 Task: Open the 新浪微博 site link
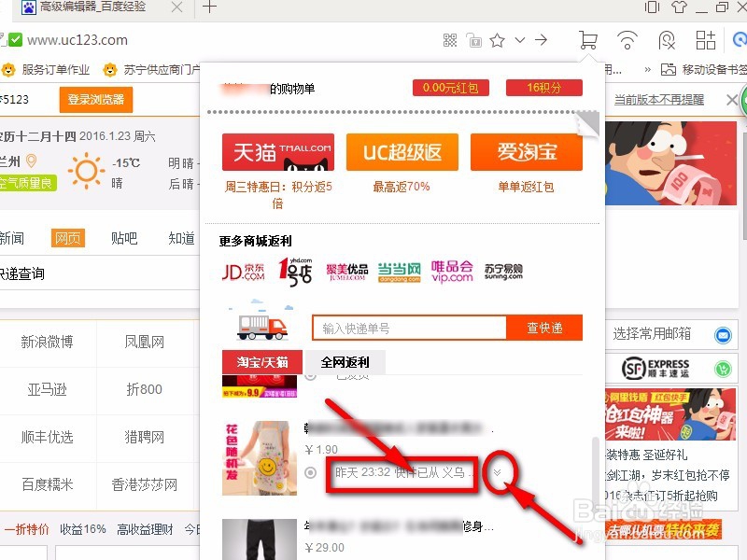[x=48, y=342]
